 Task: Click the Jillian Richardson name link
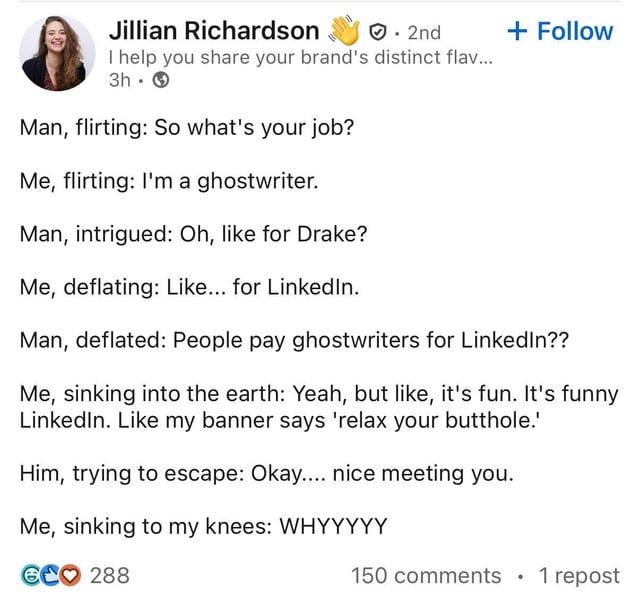(213, 30)
